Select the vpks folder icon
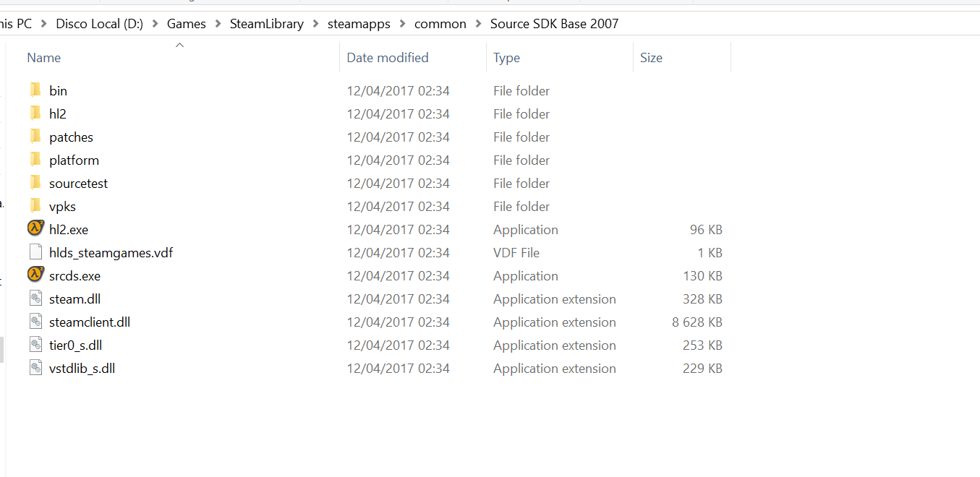This screenshot has height=477, width=980. coord(35,205)
